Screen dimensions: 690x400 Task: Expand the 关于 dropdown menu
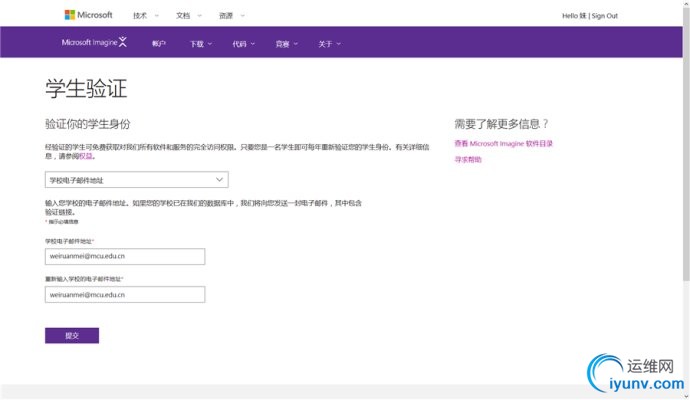329,44
